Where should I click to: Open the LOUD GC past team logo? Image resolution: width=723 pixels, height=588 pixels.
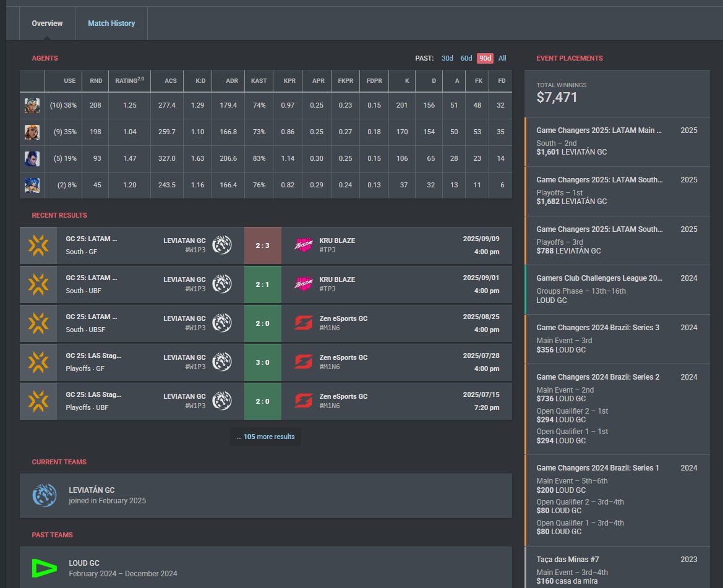click(x=45, y=568)
